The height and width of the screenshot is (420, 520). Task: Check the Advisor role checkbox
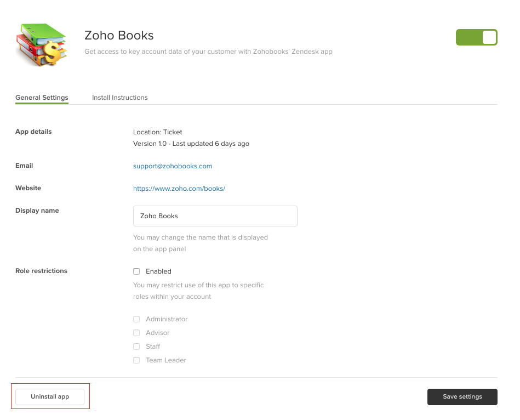click(x=136, y=333)
